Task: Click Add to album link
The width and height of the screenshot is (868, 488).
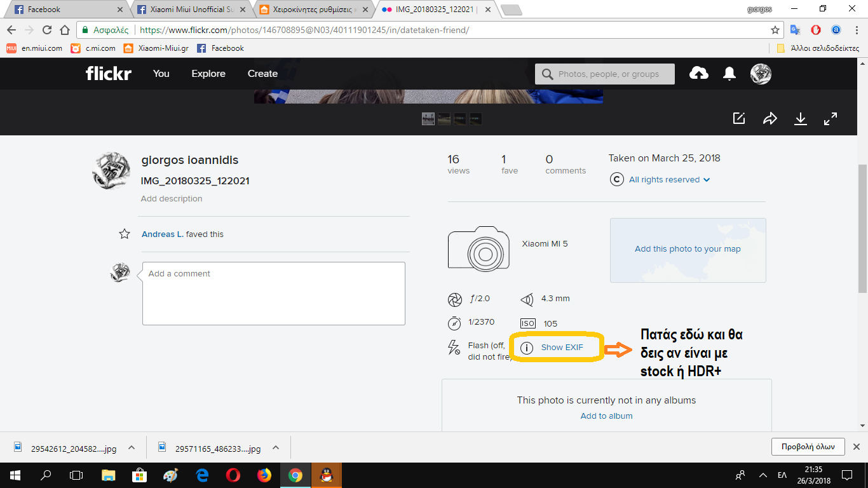Action: coord(606,416)
